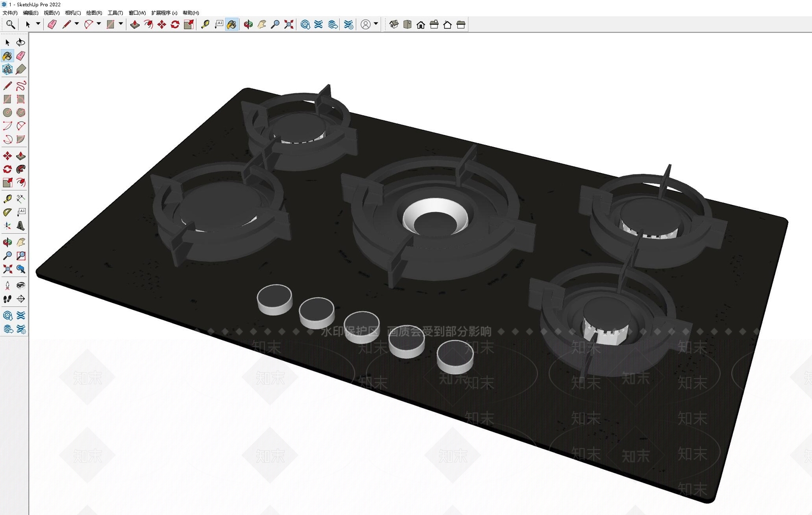
Task: Switch to Iso view
Action: click(x=394, y=24)
